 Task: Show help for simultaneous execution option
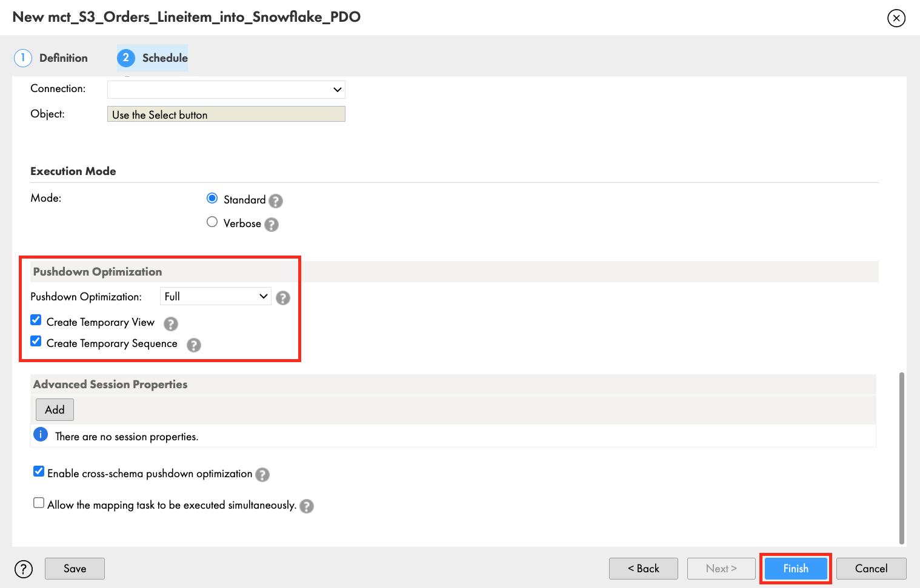[307, 506]
